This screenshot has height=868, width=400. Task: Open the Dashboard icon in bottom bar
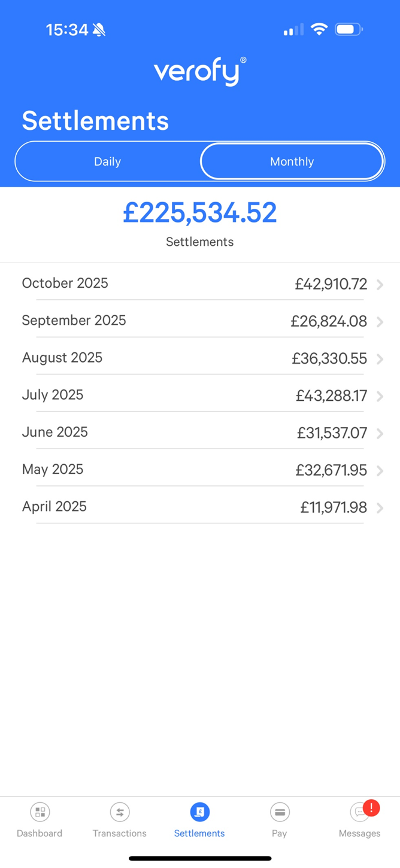point(40,812)
